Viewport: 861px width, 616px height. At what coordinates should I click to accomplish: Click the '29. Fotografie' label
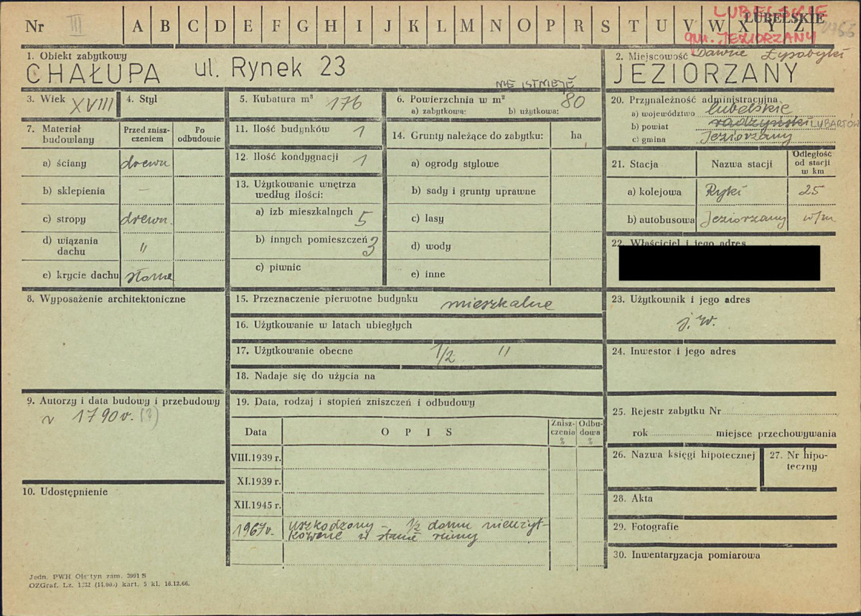click(x=644, y=526)
